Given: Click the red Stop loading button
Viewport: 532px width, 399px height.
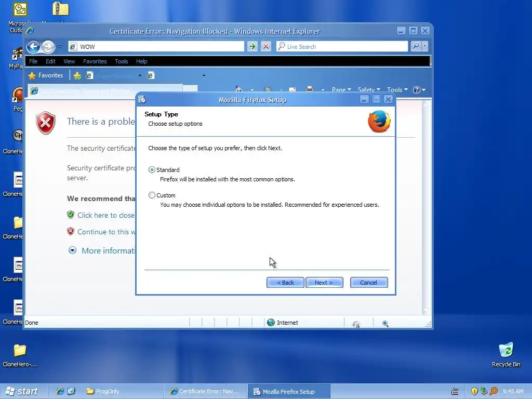Looking at the screenshot, I should pyautogui.click(x=266, y=46).
